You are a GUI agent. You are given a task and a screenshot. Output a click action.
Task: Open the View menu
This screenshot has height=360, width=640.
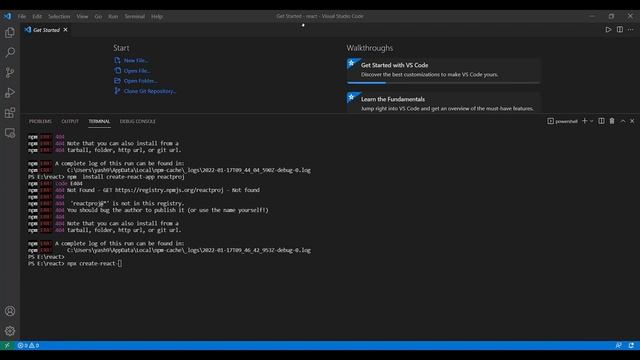(x=82, y=16)
